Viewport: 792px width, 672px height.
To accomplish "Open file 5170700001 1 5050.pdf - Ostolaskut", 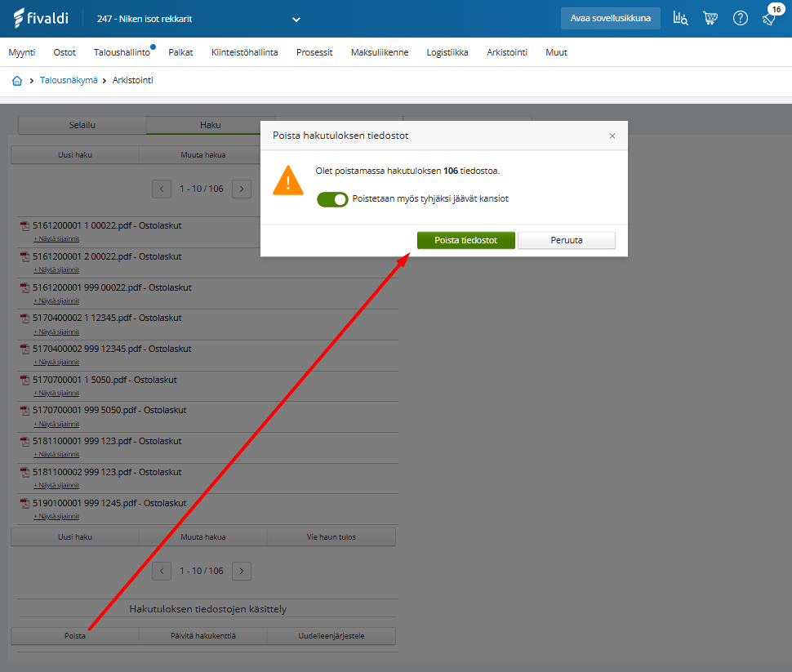I will tap(105, 380).
